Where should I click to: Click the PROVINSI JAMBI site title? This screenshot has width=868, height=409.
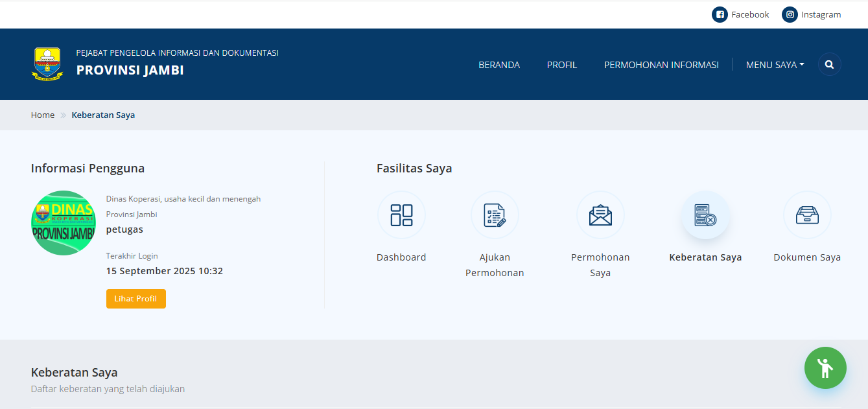(130, 70)
